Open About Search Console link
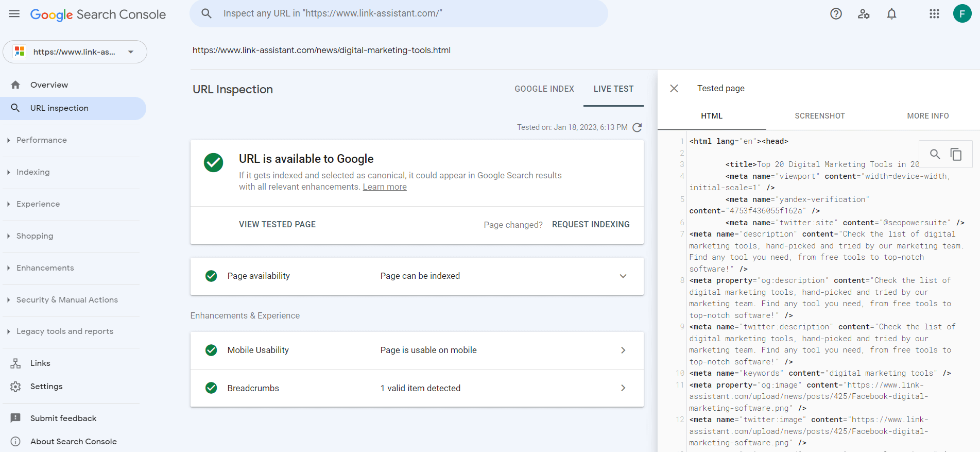Screen dimensions: 980x452 pos(74,442)
